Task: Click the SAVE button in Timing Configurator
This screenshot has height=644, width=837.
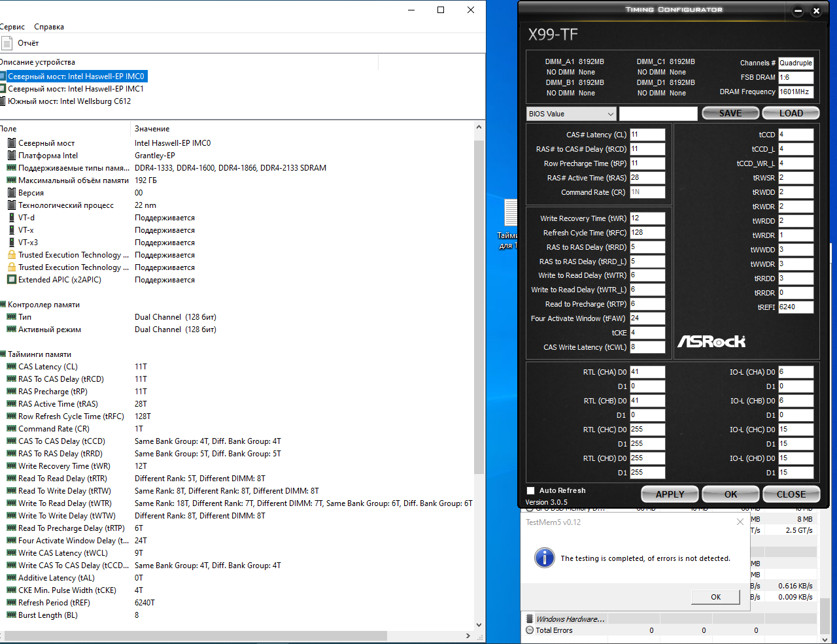Action: pos(730,113)
